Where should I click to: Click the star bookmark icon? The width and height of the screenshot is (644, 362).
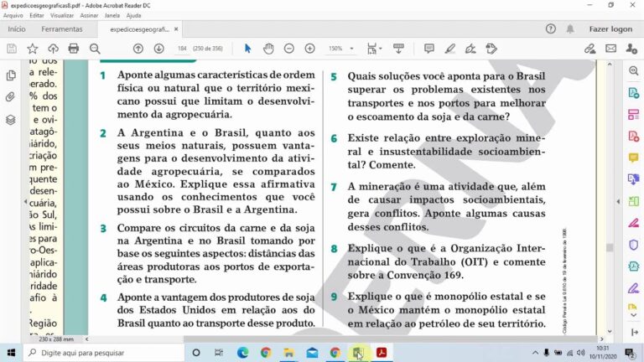click(x=33, y=49)
